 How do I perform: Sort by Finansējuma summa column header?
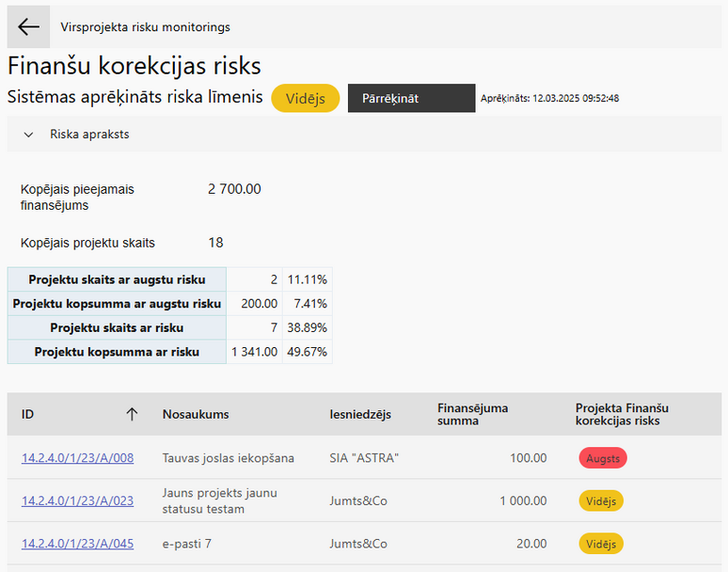coord(473,414)
